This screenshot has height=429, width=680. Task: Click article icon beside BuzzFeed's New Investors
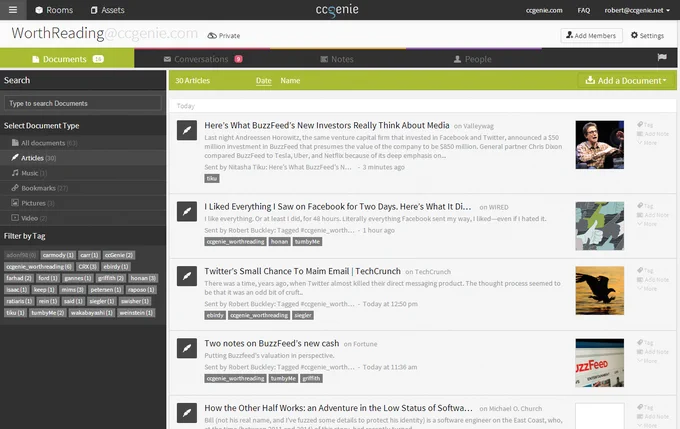[187, 130]
